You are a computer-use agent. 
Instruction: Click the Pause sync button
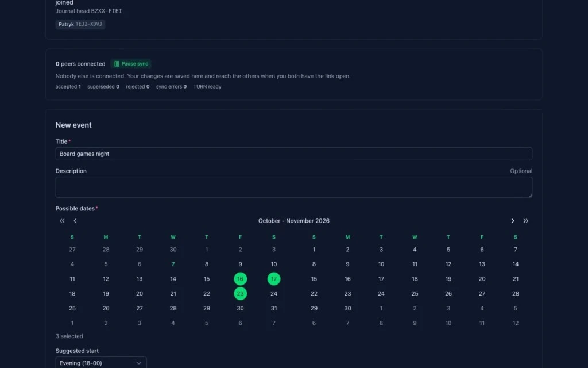coord(131,64)
